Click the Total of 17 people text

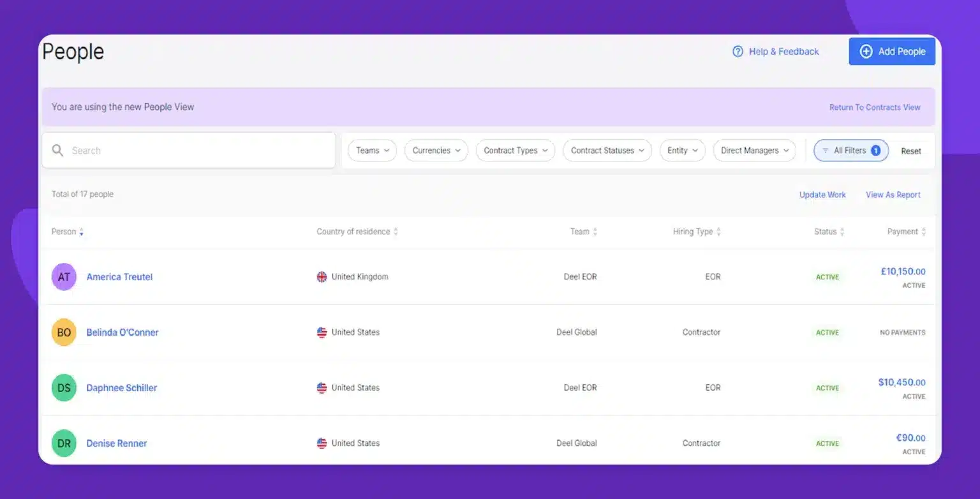[82, 194]
